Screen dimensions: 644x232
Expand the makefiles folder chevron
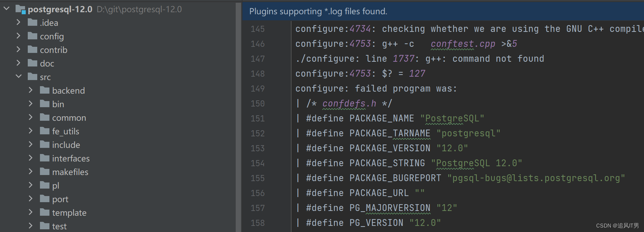(31, 172)
